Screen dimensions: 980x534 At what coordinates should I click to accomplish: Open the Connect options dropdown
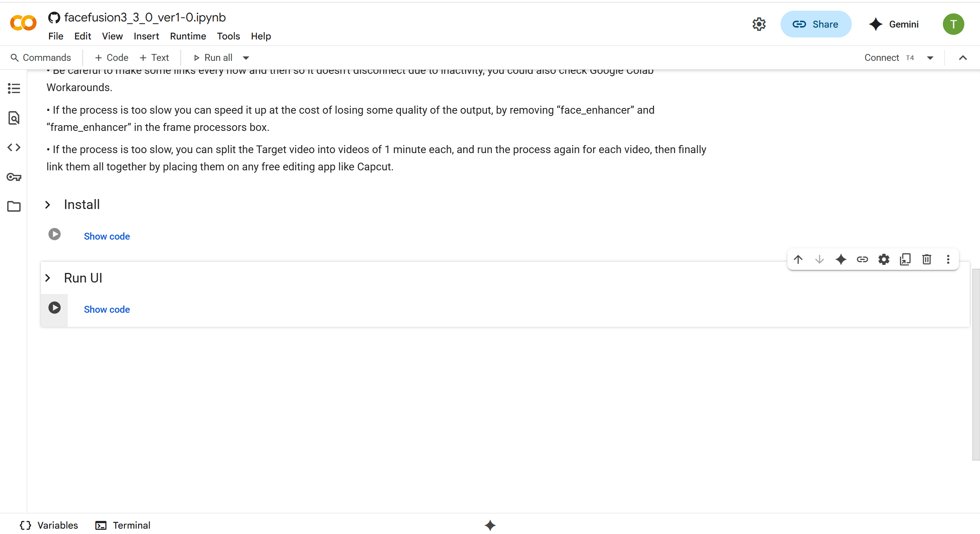click(x=930, y=58)
